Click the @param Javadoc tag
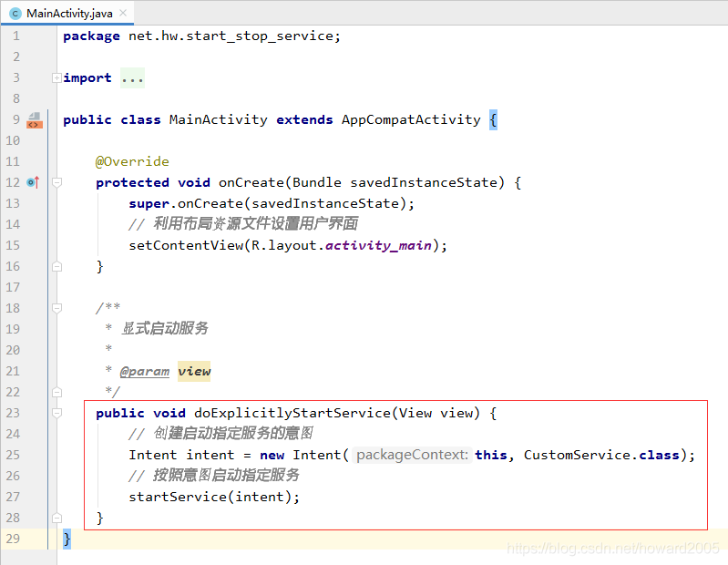 pyautogui.click(x=145, y=372)
